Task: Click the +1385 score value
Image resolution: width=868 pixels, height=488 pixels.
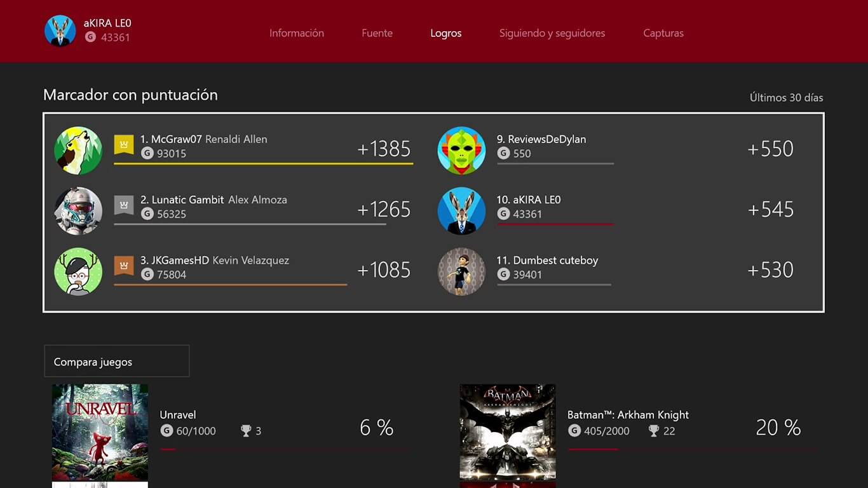Action: pyautogui.click(x=384, y=149)
